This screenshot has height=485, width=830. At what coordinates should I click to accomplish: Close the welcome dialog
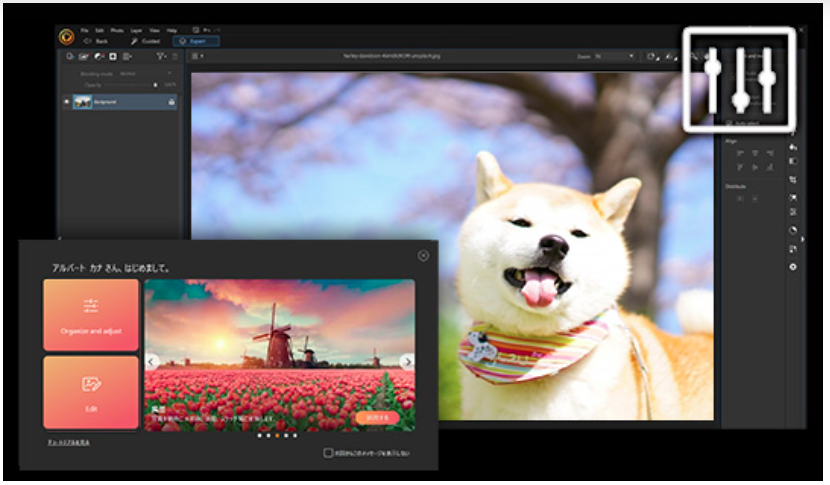click(x=423, y=256)
